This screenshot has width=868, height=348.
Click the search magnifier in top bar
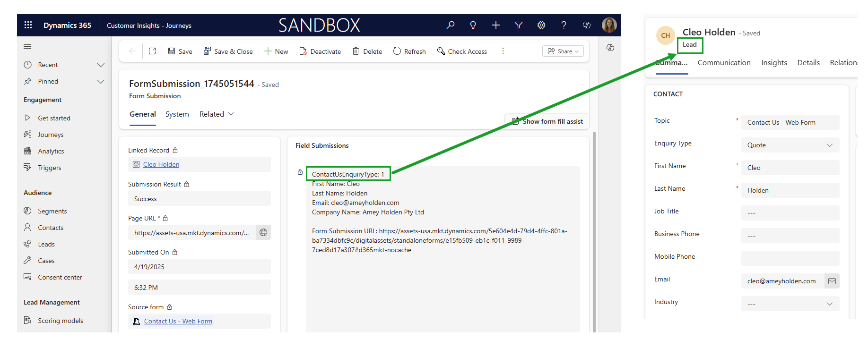451,25
